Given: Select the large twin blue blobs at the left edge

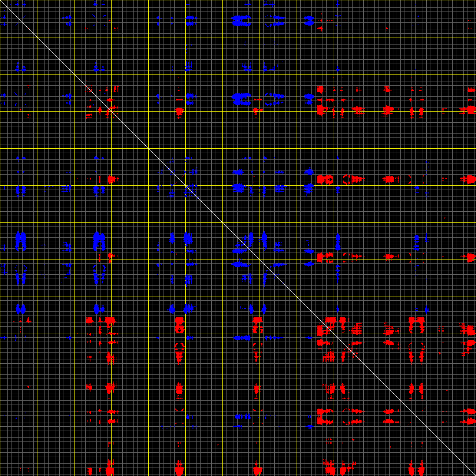Looking at the screenshot, I should [20, 240].
